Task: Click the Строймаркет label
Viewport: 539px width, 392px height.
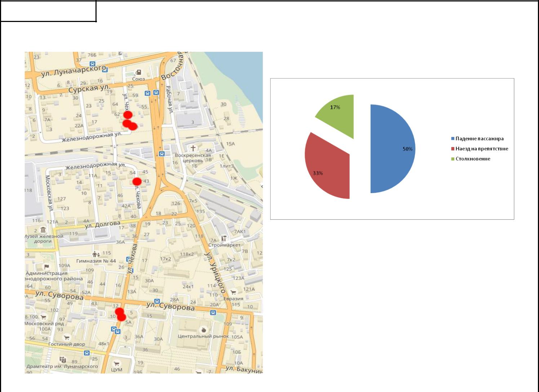Action: click(224, 245)
